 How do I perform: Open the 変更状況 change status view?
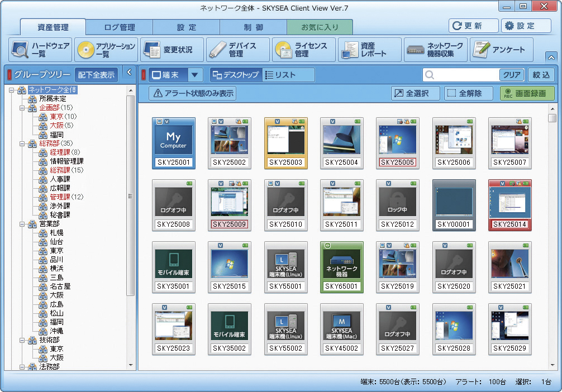pyautogui.click(x=172, y=50)
